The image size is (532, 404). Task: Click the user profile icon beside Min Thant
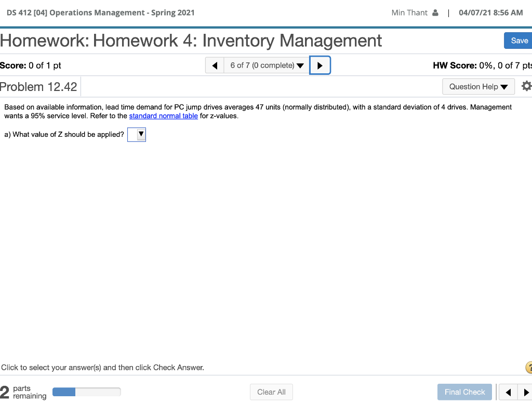pyautogui.click(x=436, y=12)
